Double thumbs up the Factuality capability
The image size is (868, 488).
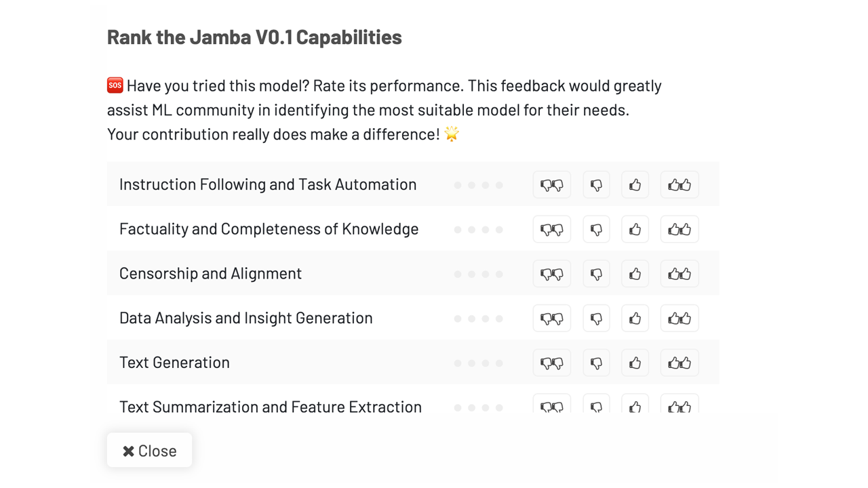click(x=679, y=229)
